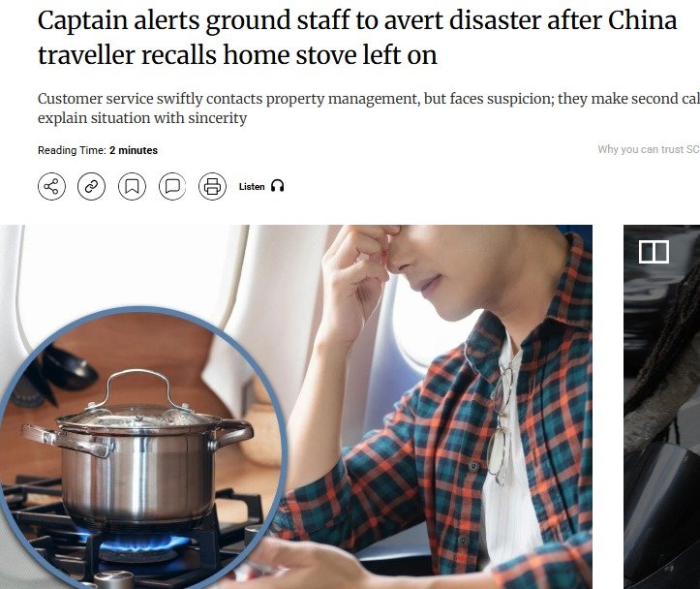Click the headphones Listen icon
This screenshot has height=589, width=700.
click(277, 186)
